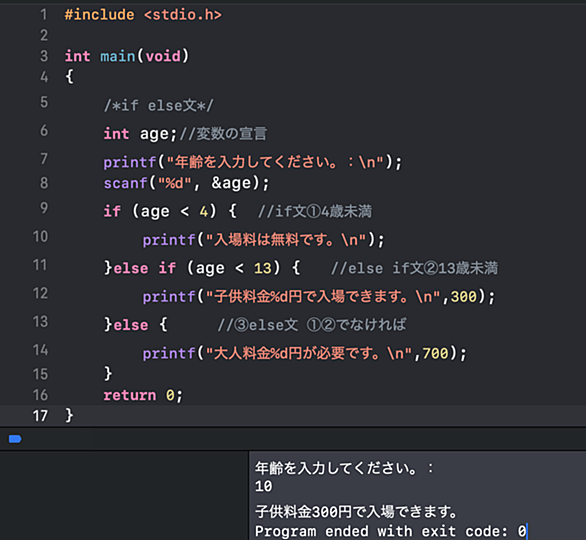Toggle the blue breakpoints activation icon
This screenshot has width=586, height=540.
click(15, 439)
